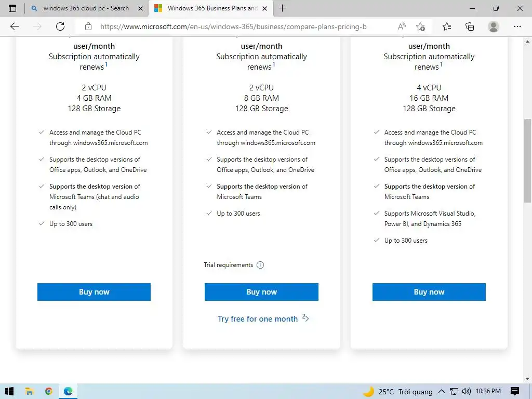Select '8 GB RAM' text
Screen dimensions: 532x399
click(261, 98)
